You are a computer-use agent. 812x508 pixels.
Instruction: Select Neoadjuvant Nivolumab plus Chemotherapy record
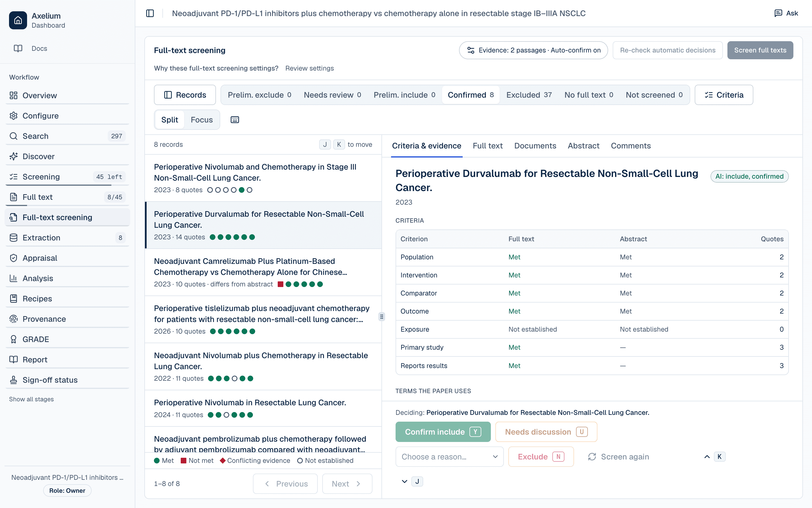[263, 366]
